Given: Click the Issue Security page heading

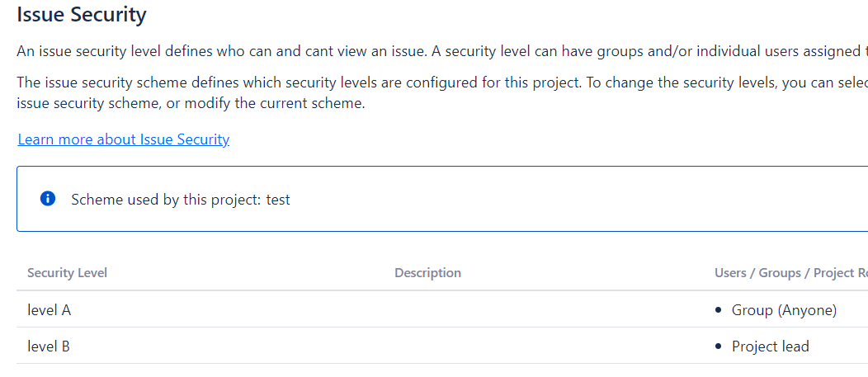Looking at the screenshot, I should point(82,15).
